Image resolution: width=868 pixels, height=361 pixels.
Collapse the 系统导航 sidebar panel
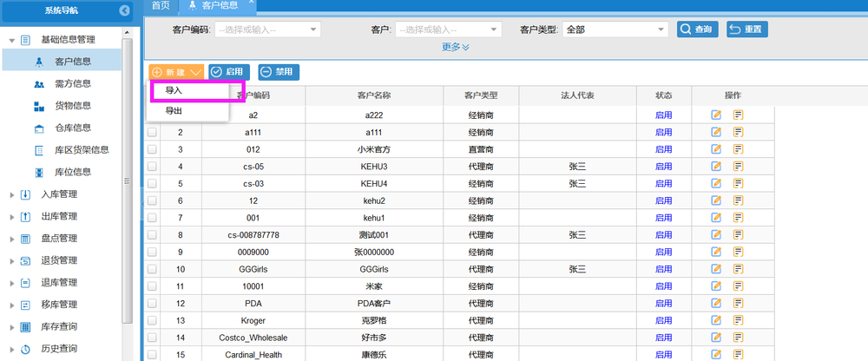click(124, 10)
